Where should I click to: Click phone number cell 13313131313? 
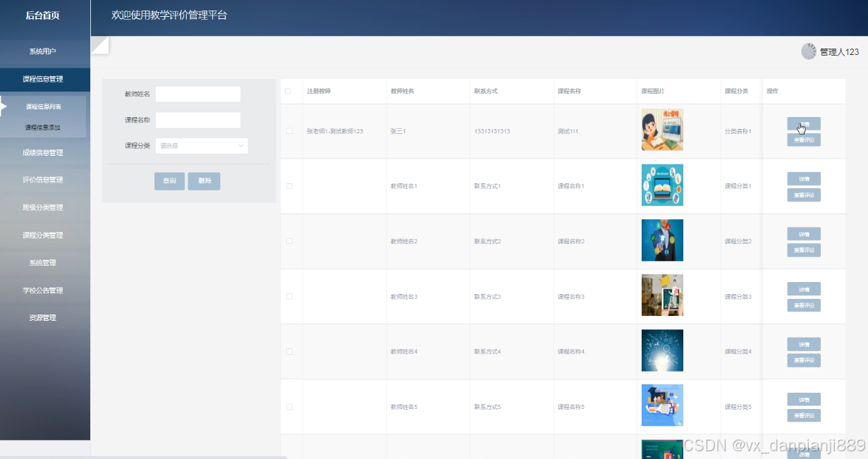pos(492,131)
